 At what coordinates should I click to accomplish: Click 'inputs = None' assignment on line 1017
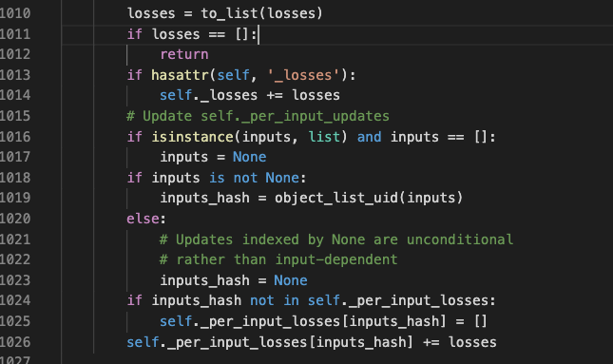pos(213,157)
